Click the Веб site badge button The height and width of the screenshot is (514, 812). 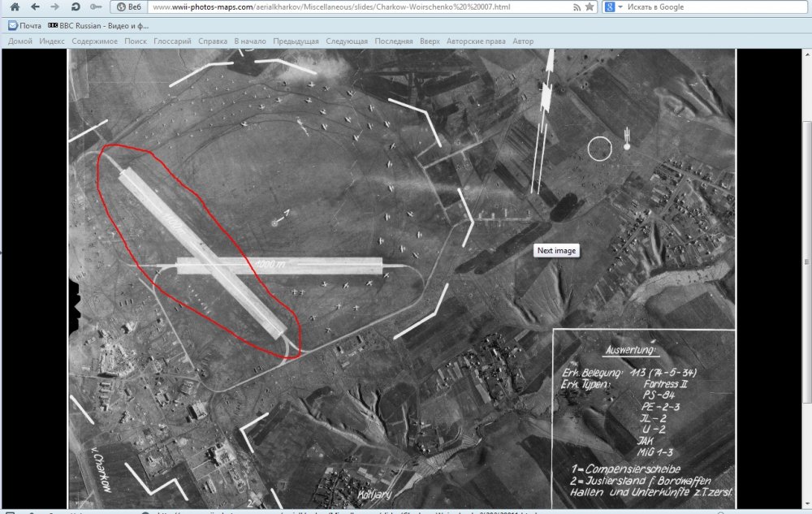[x=129, y=6]
